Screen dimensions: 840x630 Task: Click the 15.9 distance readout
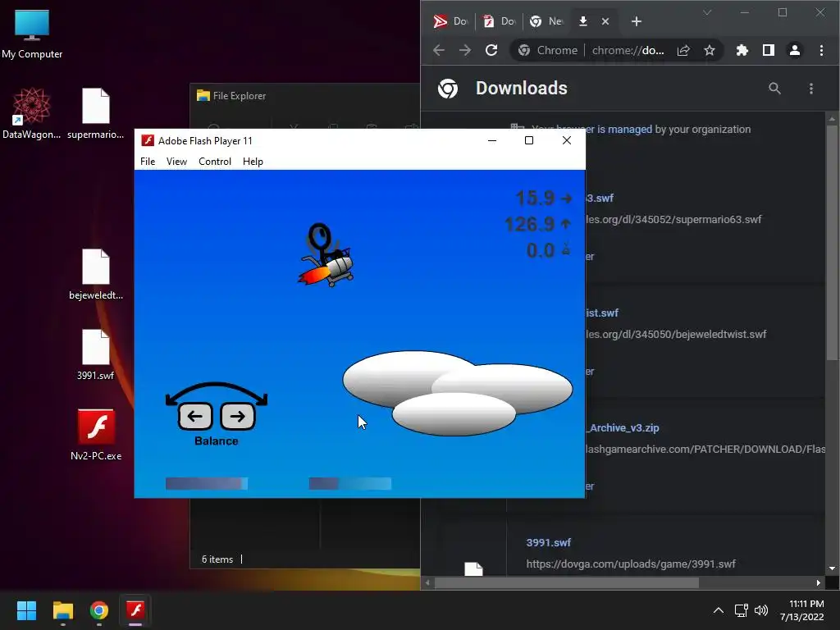(x=535, y=198)
